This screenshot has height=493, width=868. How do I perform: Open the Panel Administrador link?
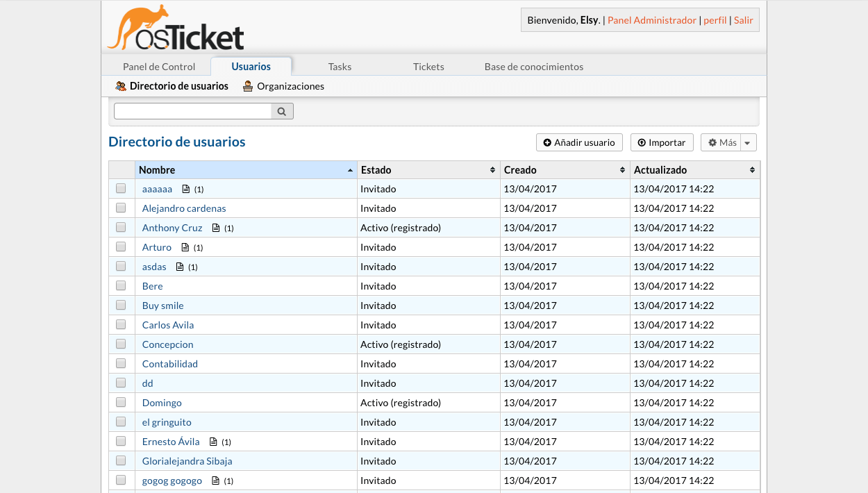(651, 20)
